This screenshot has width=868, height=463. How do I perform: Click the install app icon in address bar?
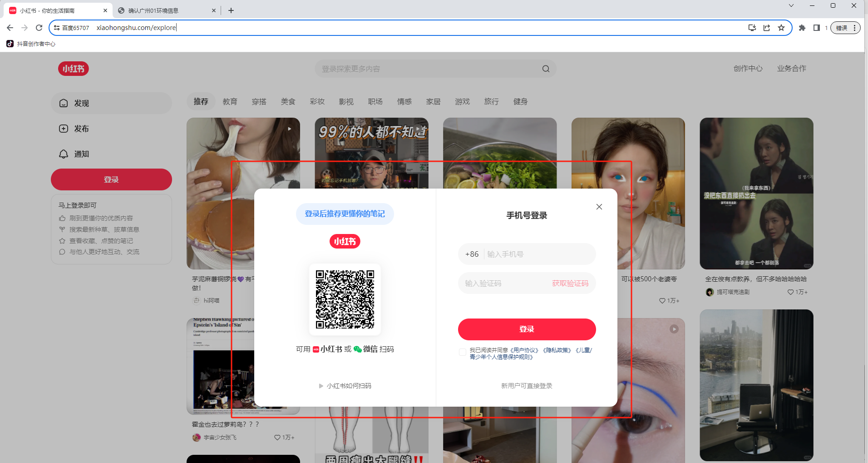click(752, 28)
